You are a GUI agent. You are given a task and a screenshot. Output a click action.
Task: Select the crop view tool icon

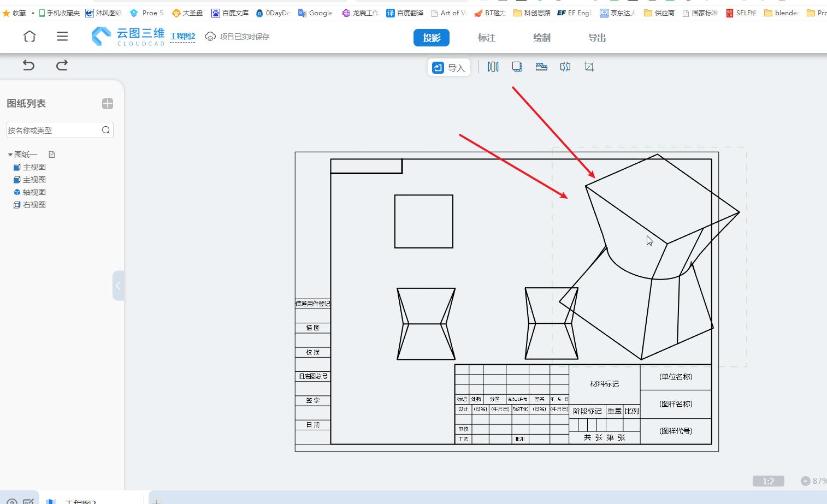[x=589, y=67]
